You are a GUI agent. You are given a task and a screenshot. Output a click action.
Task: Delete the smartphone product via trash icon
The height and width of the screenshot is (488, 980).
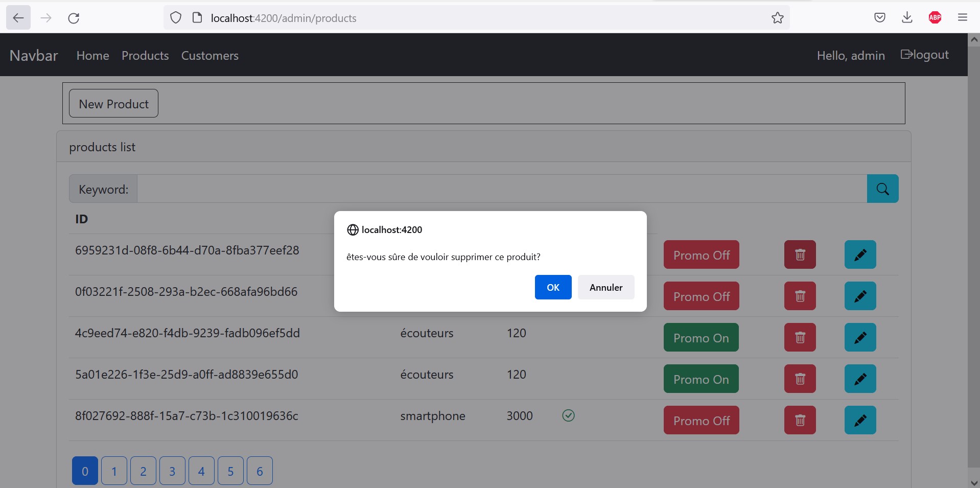799,420
